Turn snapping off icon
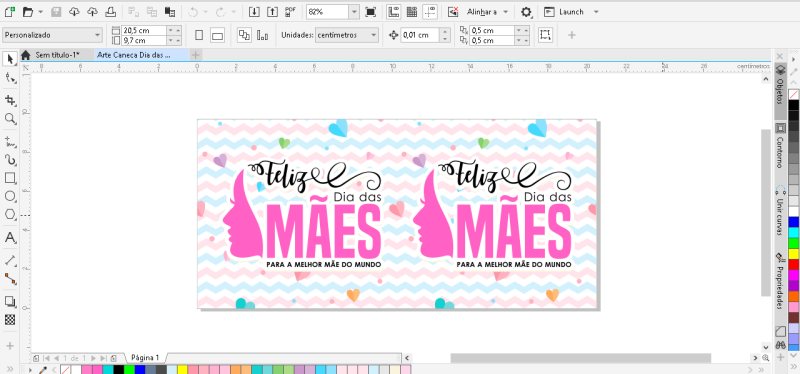Image resolution: width=800 pixels, height=374 pixels. (453, 11)
